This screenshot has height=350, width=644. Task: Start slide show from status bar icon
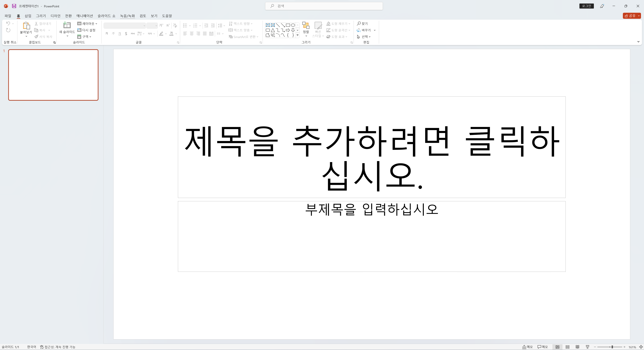(x=587, y=347)
